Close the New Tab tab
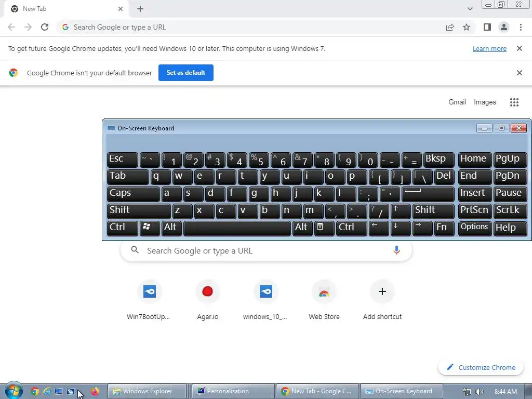Screen dimensions: 532x399 [x=121, y=9]
